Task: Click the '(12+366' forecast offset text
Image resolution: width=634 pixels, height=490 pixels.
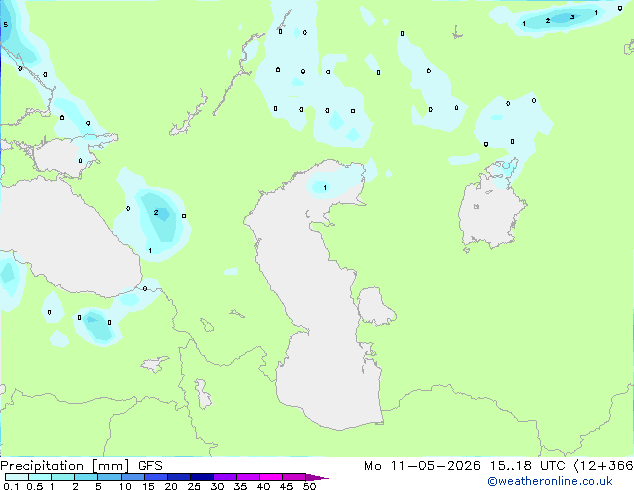Action: click(x=603, y=466)
